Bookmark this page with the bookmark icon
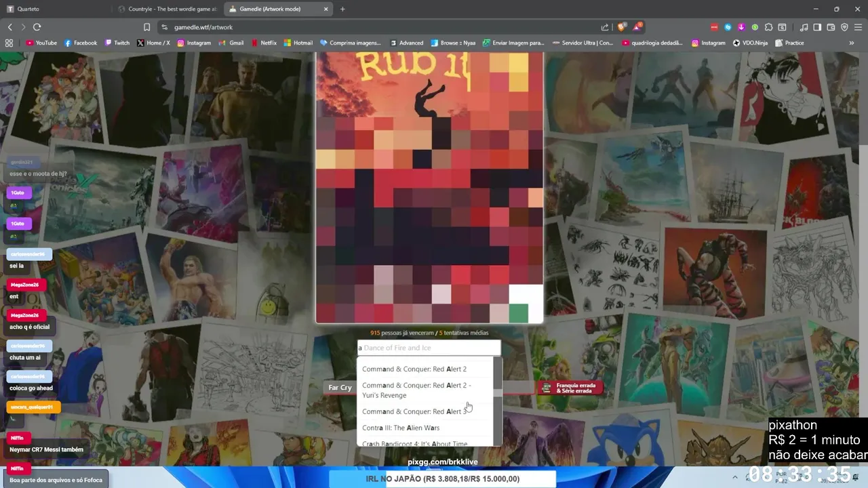The image size is (868, 488). (x=146, y=27)
